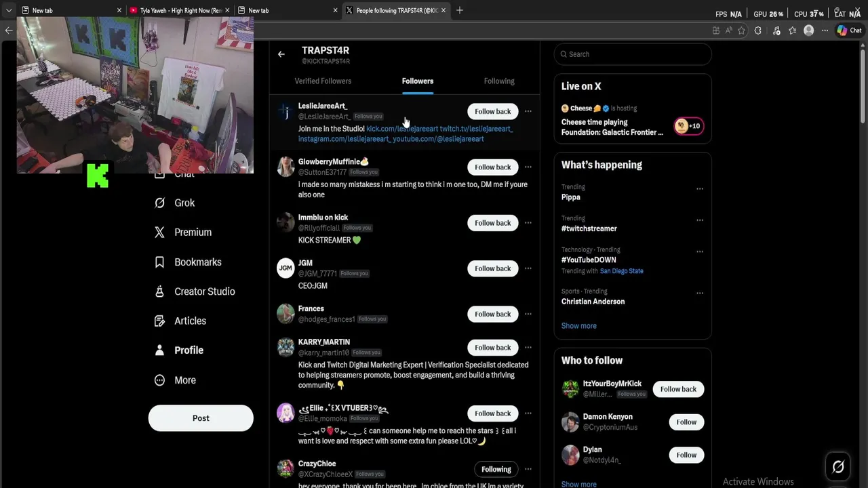Follow back Frances
The image size is (868, 488).
click(493, 314)
